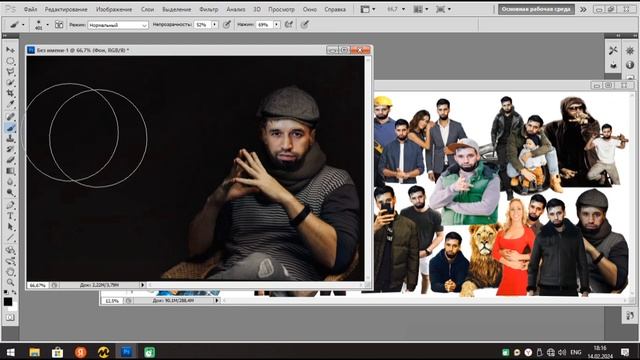
Task: Open the Просмотр menu
Action: [281, 9]
